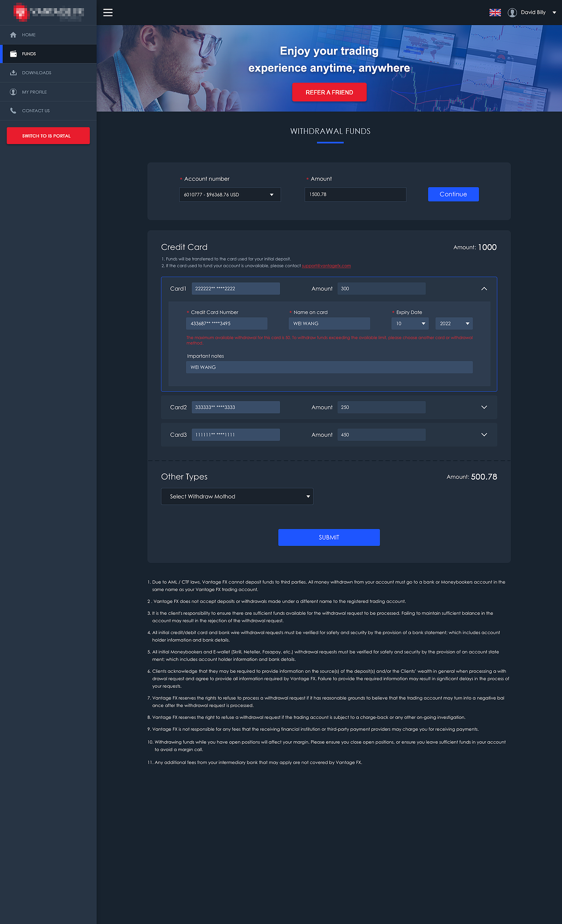The image size is (562, 924).
Task: Expand Card2 with the down chevron
Action: (484, 407)
